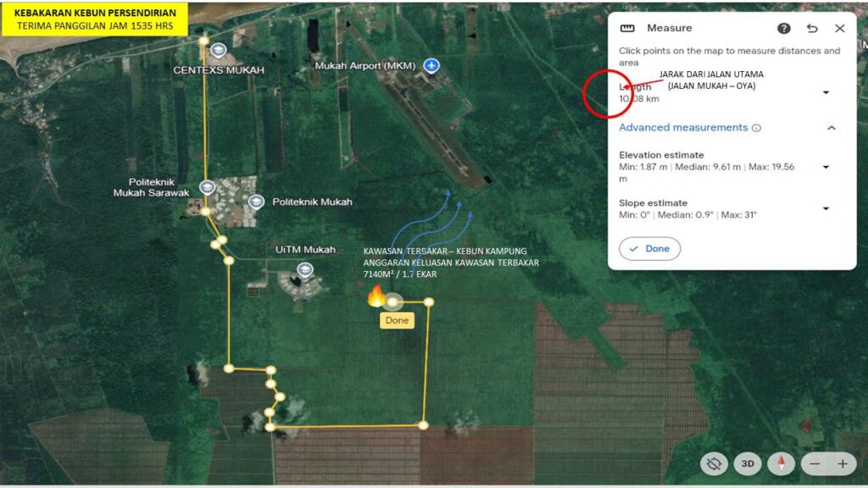This screenshot has height=488, width=868.
Task: Click the measurement path starting point
Action: [203, 40]
